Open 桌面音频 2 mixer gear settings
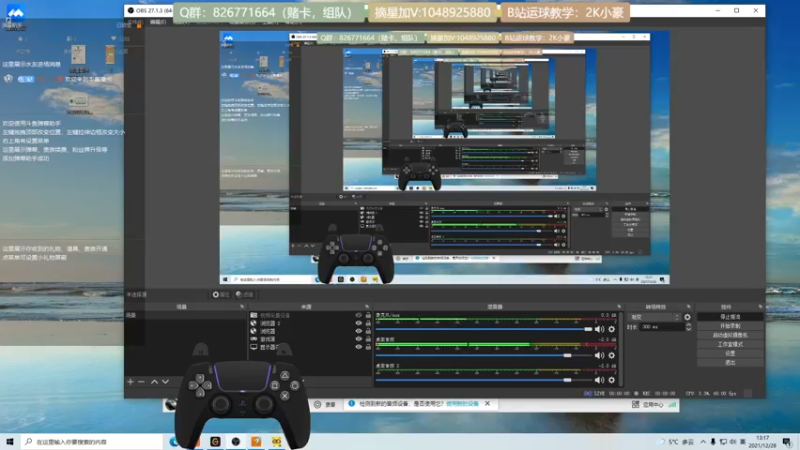The height and width of the screenshot is (450, 800). click(x=612, y=380)
